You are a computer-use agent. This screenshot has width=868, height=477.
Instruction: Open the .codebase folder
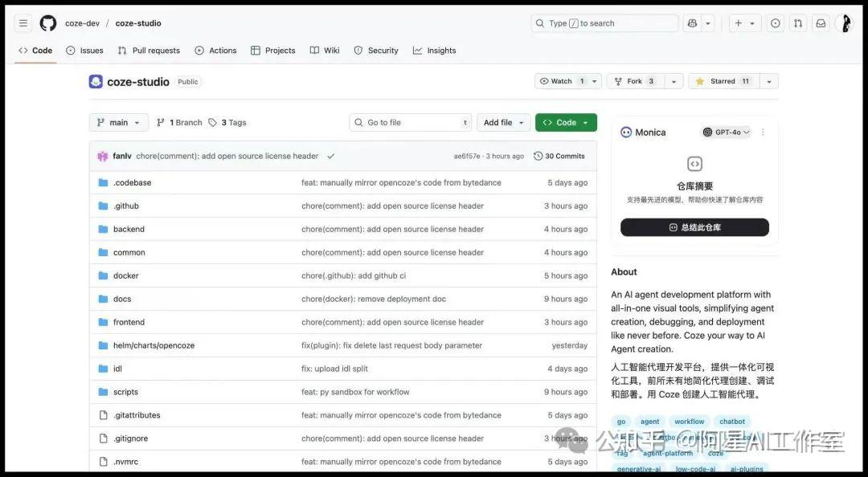point(133,182)
